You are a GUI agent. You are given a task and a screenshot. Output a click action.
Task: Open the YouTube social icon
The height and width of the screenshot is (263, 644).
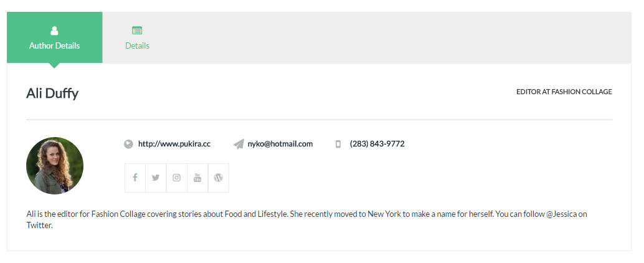coord(197,178)
